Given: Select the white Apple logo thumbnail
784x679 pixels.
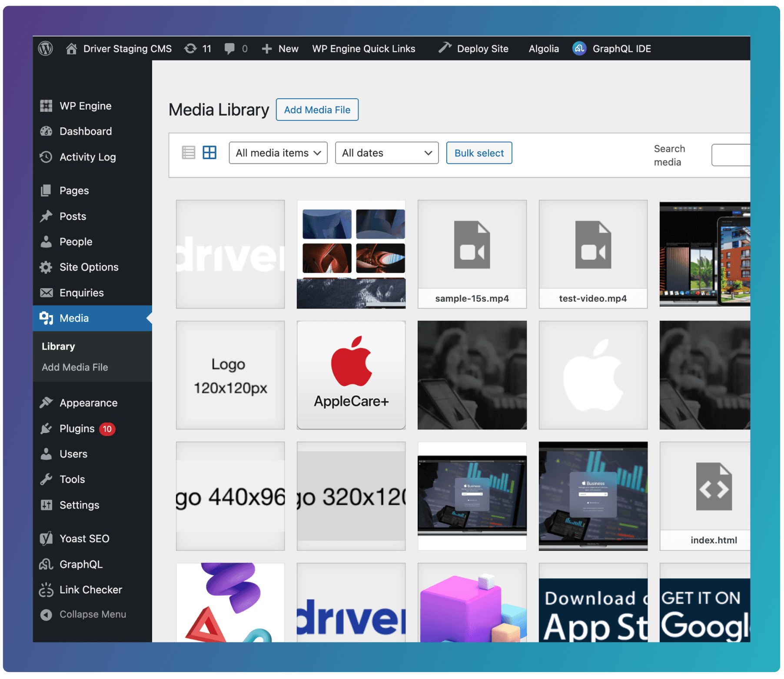Looking at the screenshot, I should click(x=593, y=375).
